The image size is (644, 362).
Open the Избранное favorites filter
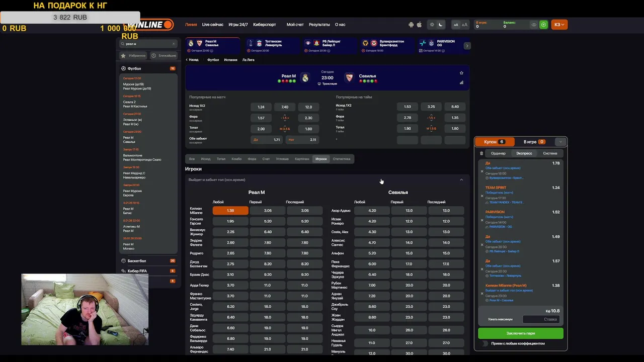click(x=133, y=56)
